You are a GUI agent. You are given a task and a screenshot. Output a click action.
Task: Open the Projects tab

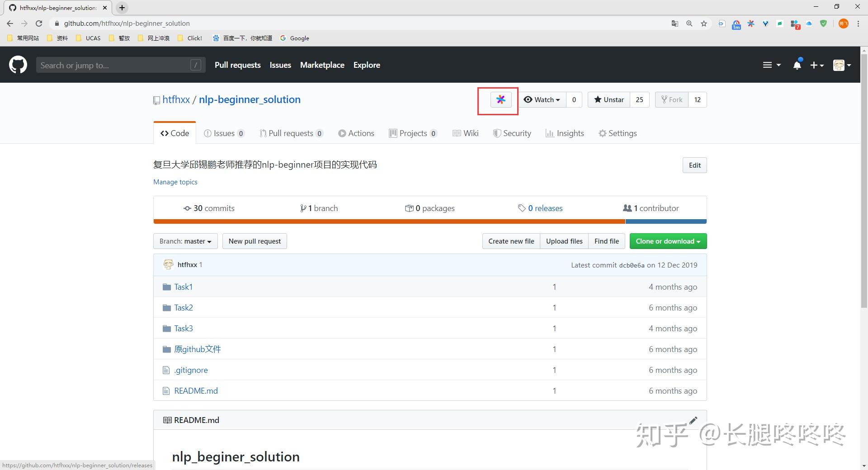click(x=413, y=133)
